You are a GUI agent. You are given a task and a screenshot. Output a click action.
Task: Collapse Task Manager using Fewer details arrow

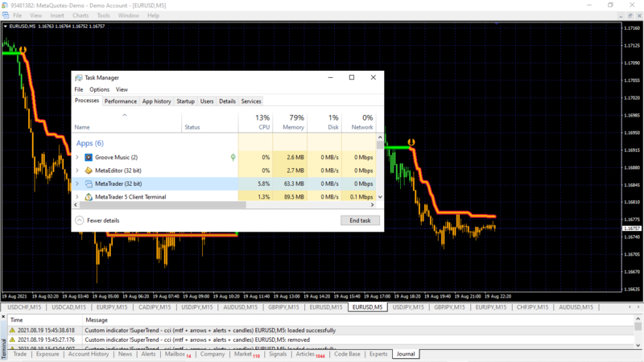[x=79, y=220]
